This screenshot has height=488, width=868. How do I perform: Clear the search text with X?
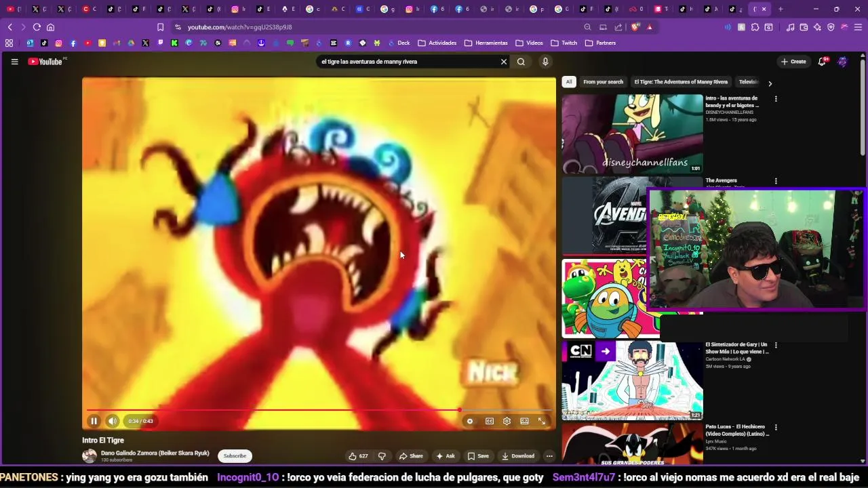(x=504, y=62)
